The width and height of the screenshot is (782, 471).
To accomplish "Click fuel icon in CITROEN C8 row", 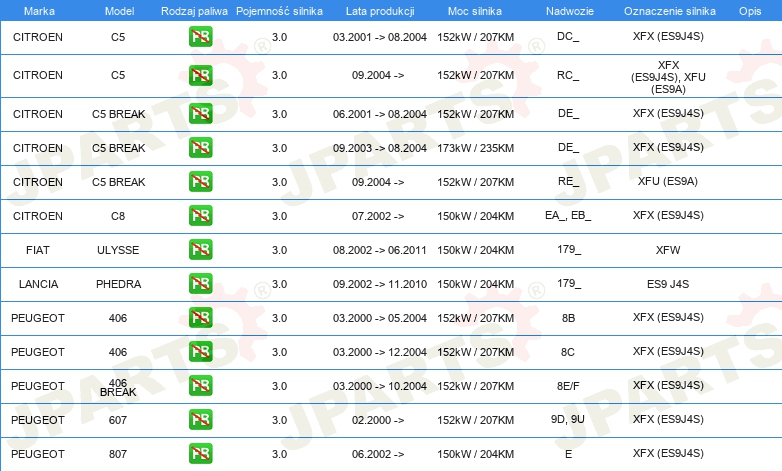I will [x=200, y=216].
